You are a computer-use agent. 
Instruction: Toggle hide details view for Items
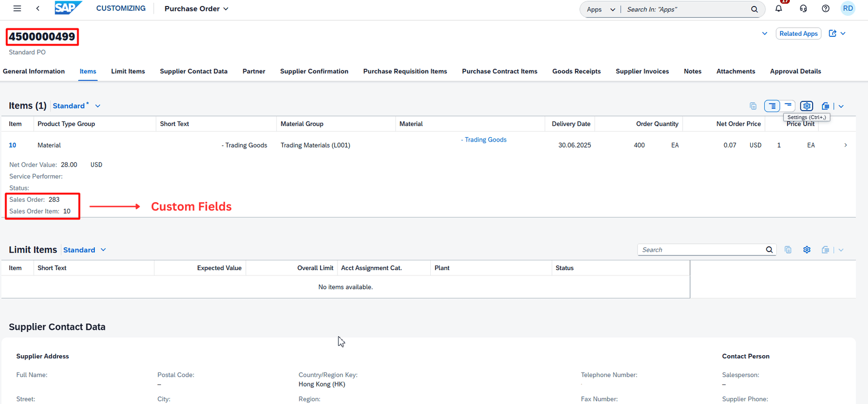click(x=788, y=106)
